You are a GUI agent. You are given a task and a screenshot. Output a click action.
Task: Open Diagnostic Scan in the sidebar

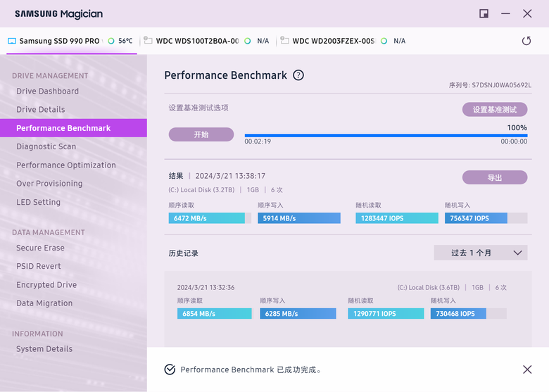46,146
